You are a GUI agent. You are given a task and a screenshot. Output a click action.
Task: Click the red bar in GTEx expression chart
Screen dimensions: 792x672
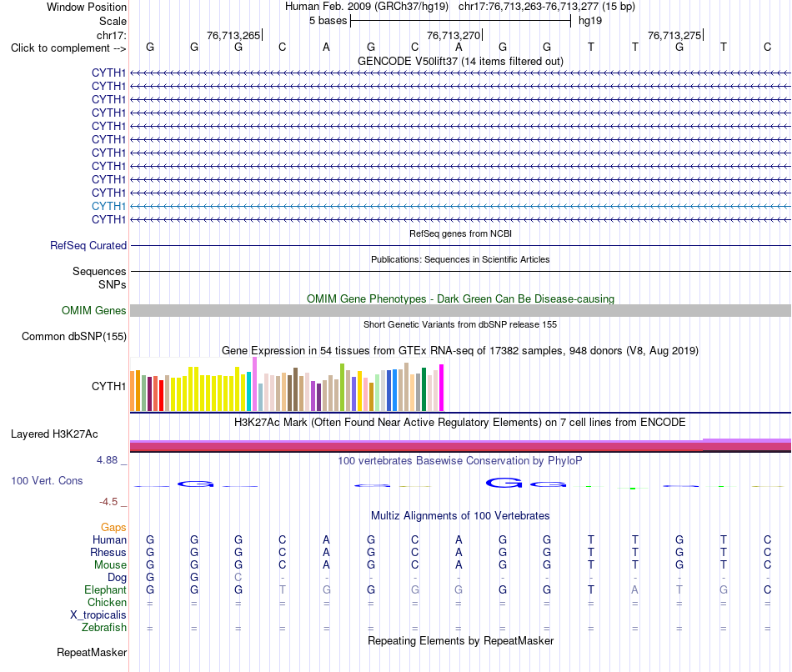coord(161,396)
